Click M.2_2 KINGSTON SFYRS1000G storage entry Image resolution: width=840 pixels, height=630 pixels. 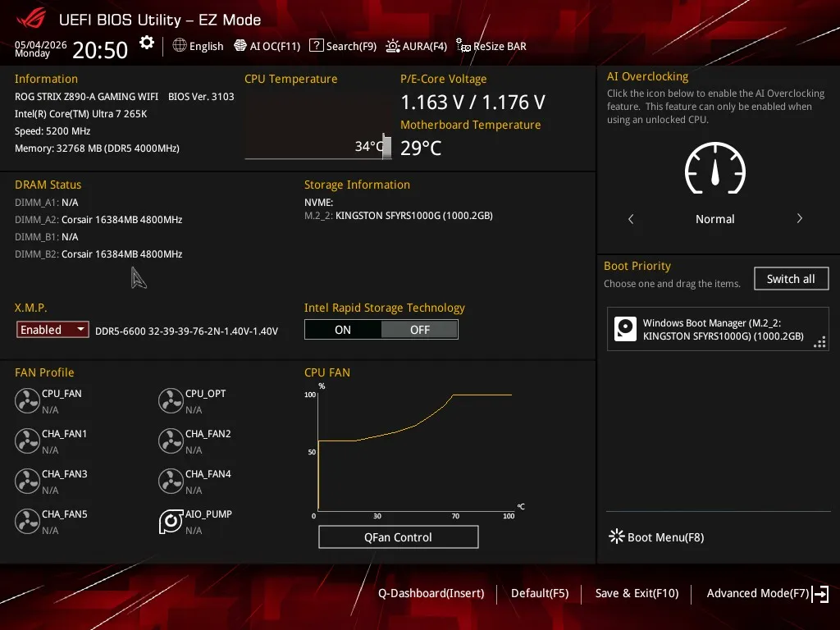pos(399,216)
